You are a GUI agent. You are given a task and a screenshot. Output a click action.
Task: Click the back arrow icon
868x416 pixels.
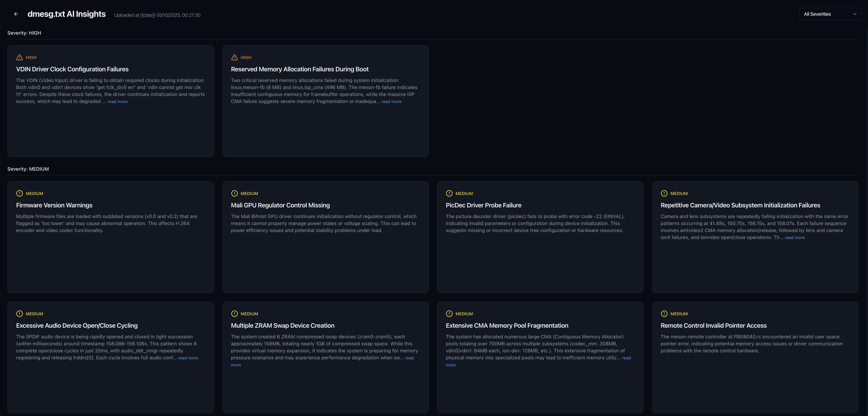16,14
